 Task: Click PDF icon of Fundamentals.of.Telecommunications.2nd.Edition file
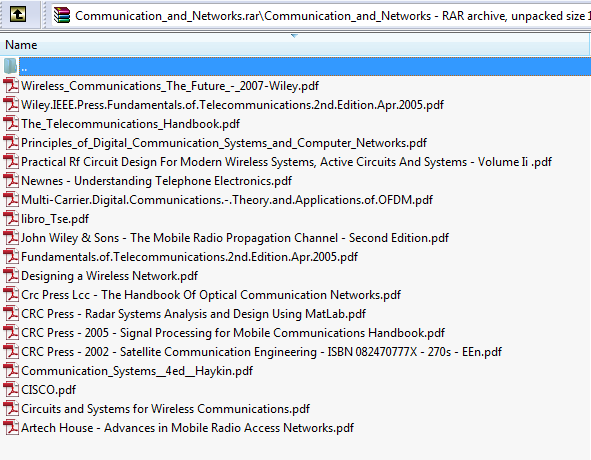point(11,256)
